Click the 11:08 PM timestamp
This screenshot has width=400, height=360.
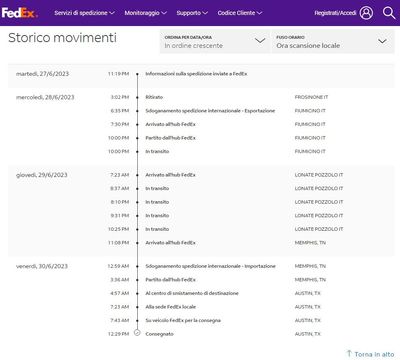coord(118,243)
